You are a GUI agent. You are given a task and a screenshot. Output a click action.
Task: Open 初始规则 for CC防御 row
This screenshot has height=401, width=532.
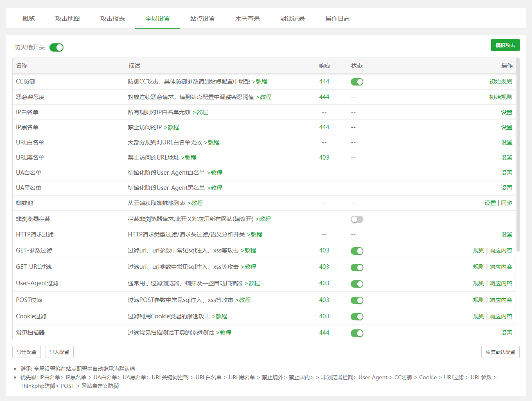pyautogui.click(x=500, y=81)
